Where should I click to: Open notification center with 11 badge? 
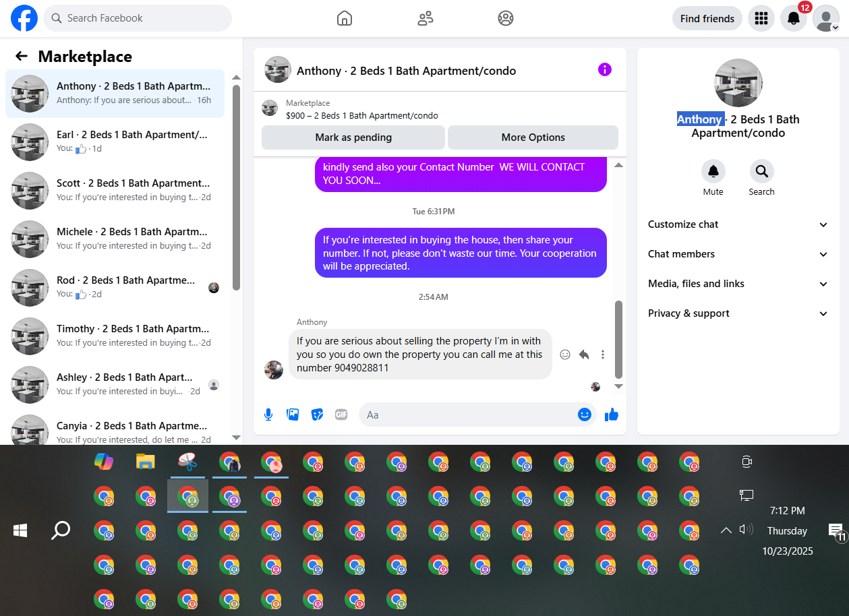point(836,532)
